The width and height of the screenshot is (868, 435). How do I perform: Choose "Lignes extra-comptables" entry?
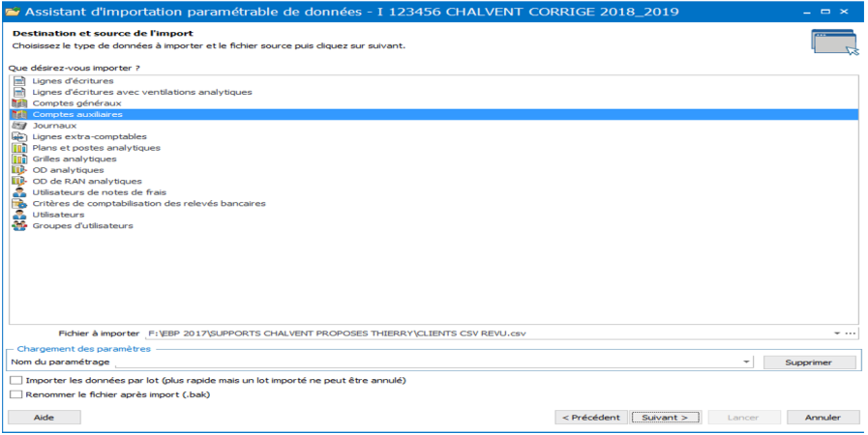[x=90, y=136]
